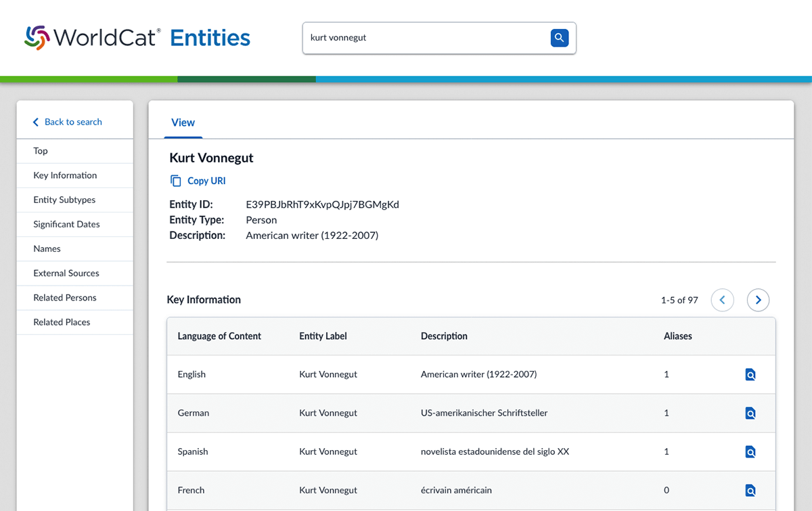Go to previous page of Key Information
This screenshot has height=511, width=812.
[722, 300]
